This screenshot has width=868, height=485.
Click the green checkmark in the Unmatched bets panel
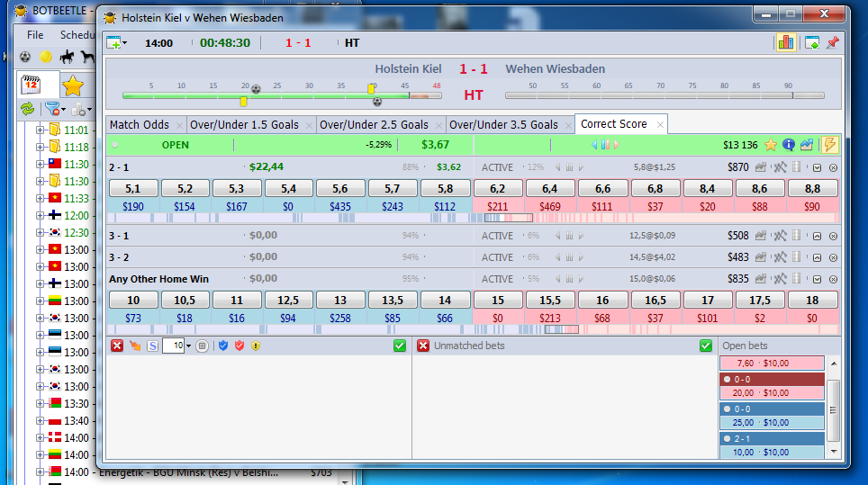click(705, 346)
